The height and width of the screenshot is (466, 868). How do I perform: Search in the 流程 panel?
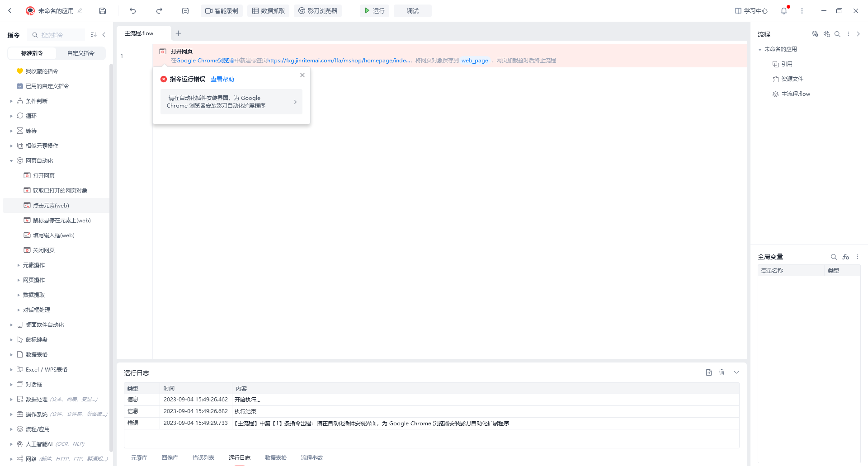(x=837, y=34)
